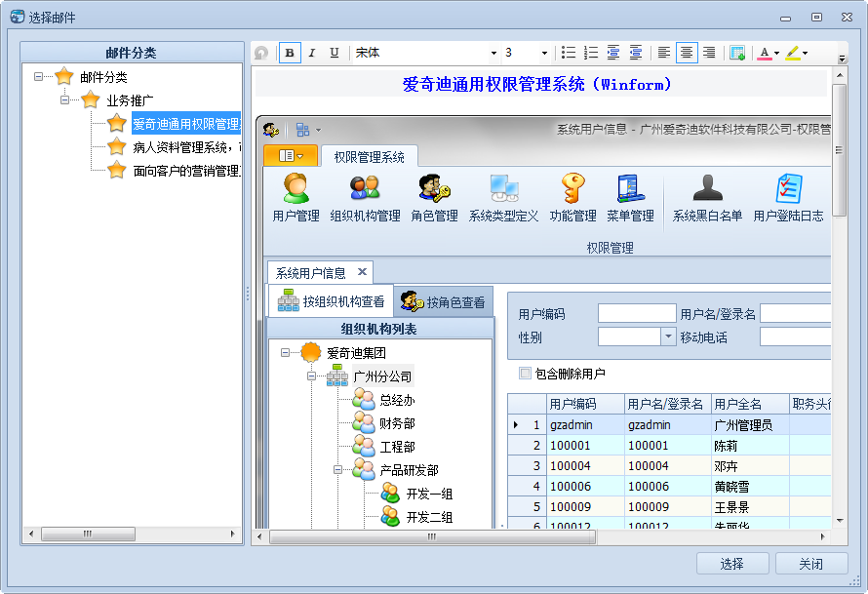Switch to 按组织机构查看 tab

point(331,301)
